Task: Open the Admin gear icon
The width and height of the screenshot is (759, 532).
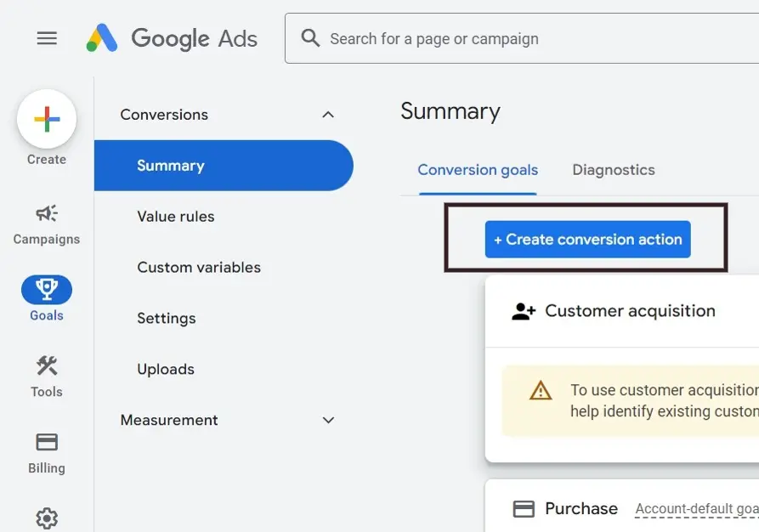Action: click(x=47, y=518)
